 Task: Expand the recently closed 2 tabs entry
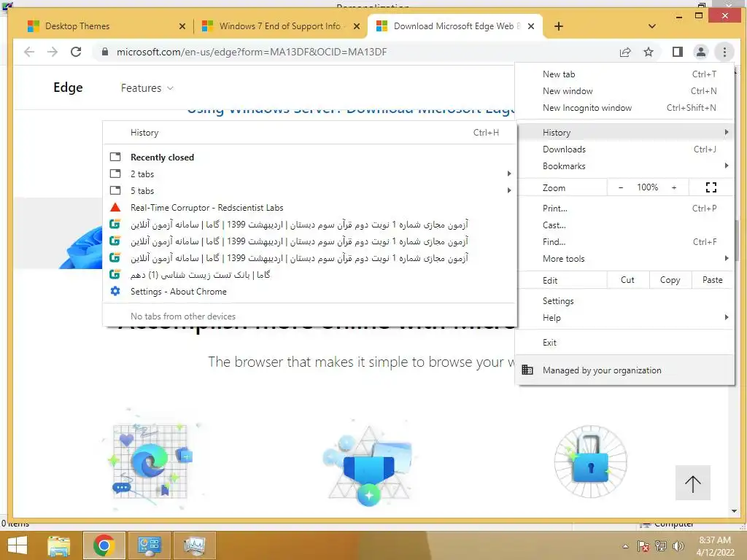pyautogui.click(x=309, y=174)
